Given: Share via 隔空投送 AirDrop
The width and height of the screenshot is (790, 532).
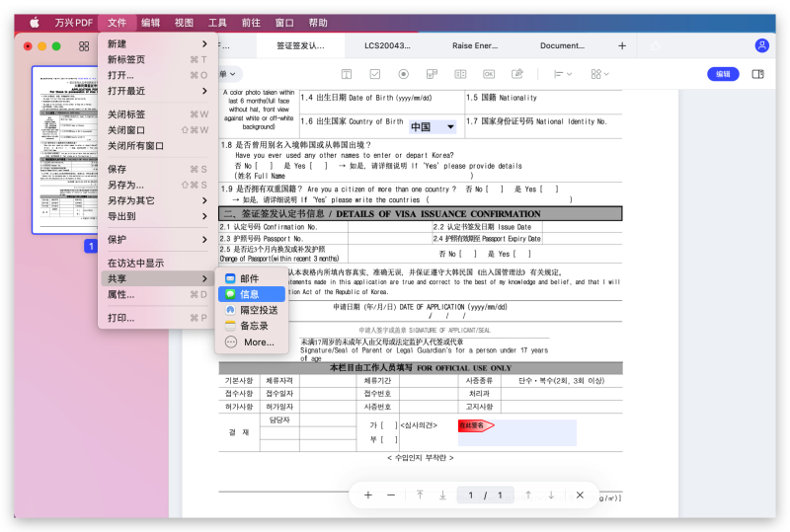Looking at the screenshot, I should (x=252, y=310).
